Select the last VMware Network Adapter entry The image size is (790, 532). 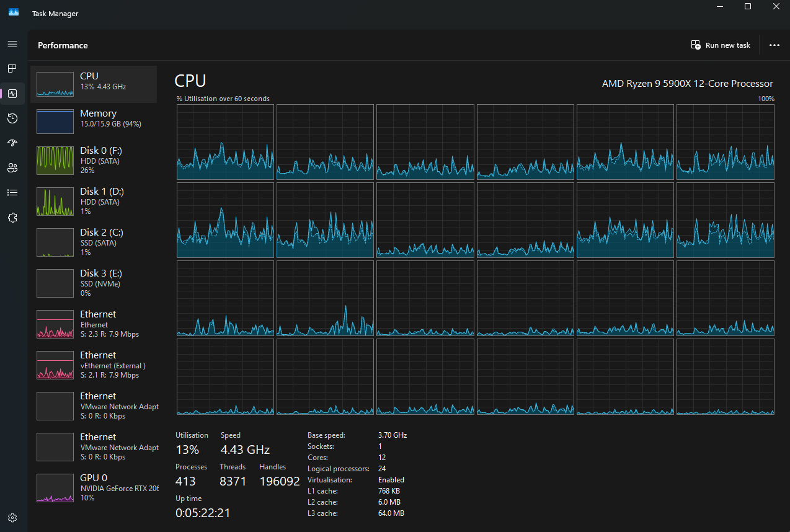pos(94,446)
